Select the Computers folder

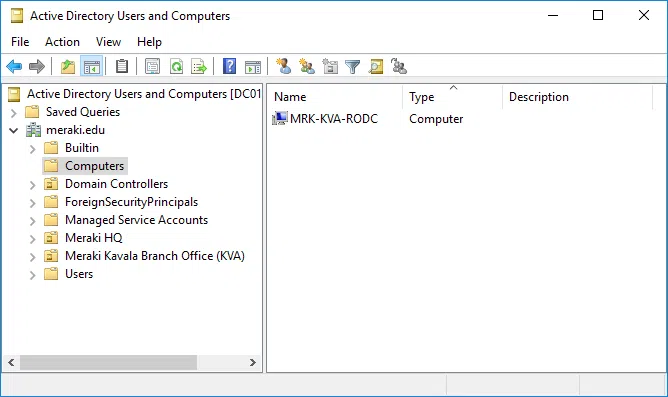pos(95,166)
